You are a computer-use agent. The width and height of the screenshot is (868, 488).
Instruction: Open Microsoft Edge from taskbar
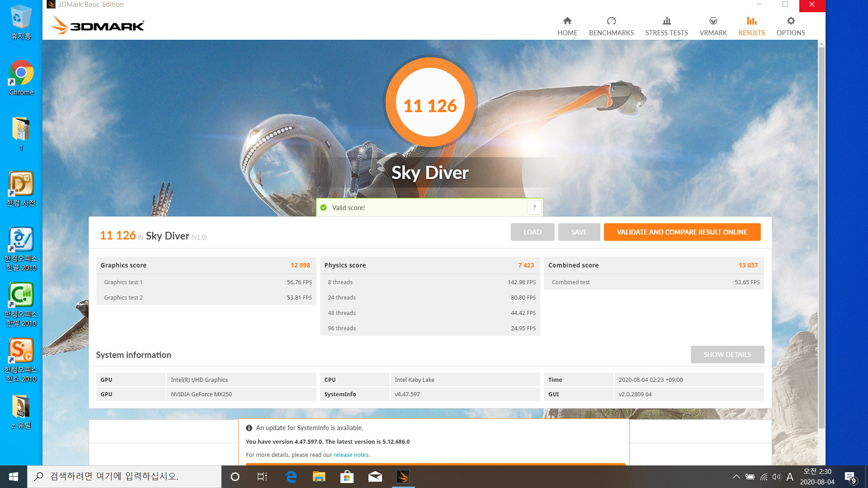tap(291, 477)
